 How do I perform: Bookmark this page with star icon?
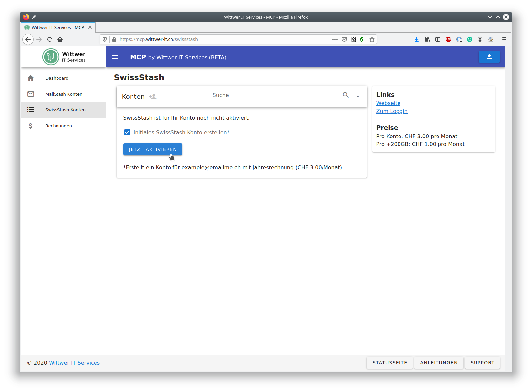click(372, 39)
